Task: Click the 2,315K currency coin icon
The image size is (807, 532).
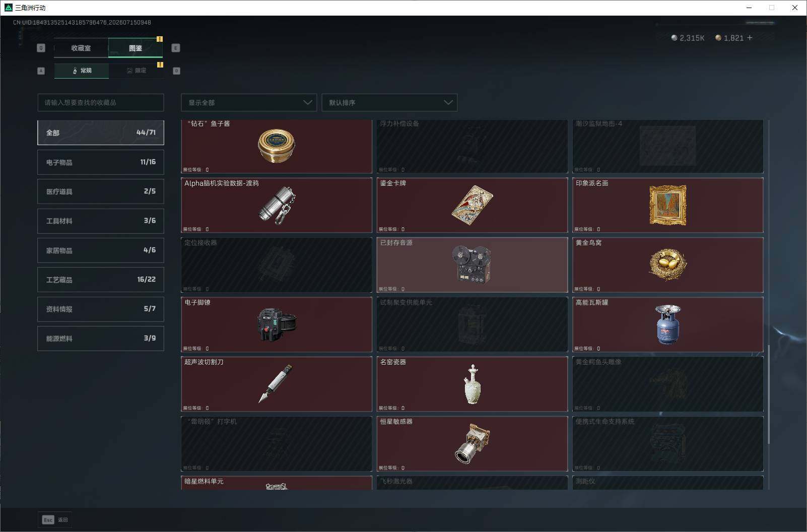Action: point(674,38)
